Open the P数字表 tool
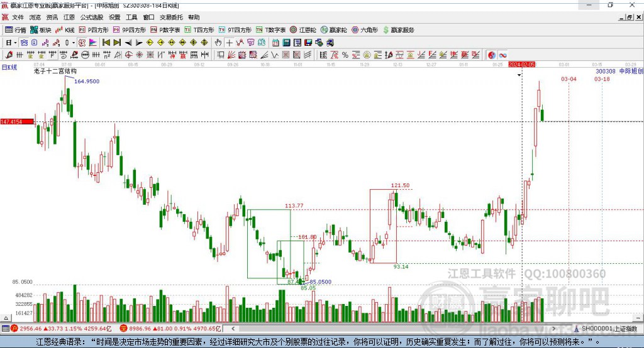The width and height of the screenshot is (644, 348). (165, 30)
